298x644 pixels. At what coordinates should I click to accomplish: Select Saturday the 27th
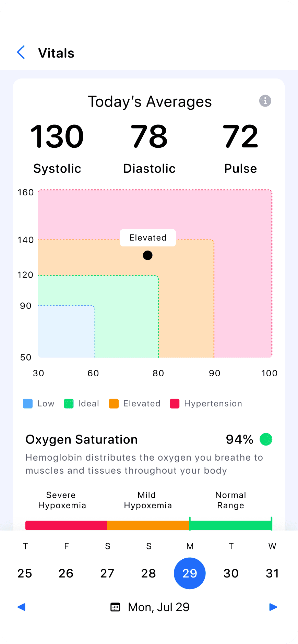pyautogui.click(x=107, y=573)
